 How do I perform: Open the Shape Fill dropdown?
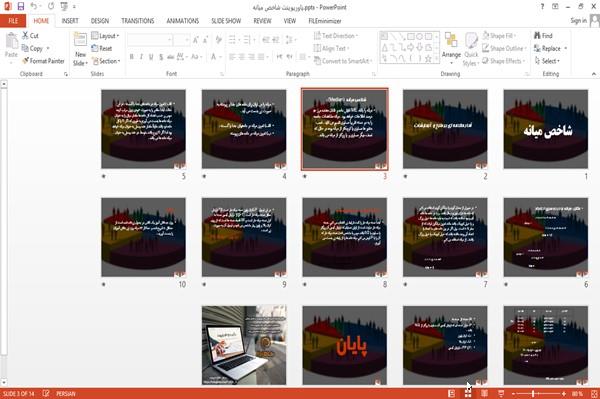[x=499, y=36]
